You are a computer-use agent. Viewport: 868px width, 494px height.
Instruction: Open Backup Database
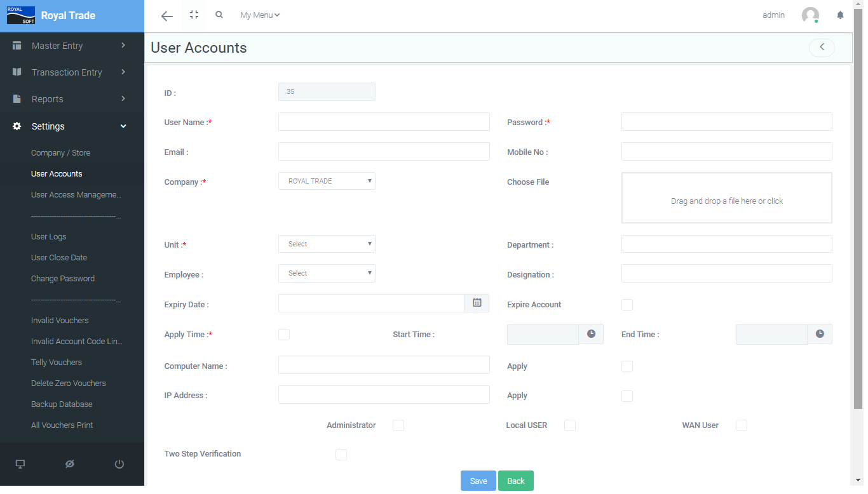pyautogui.click(x=62, y=404)
